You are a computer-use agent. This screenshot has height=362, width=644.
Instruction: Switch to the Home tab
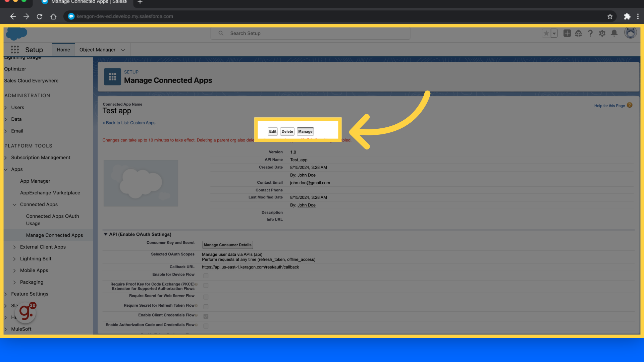point(63,50)
